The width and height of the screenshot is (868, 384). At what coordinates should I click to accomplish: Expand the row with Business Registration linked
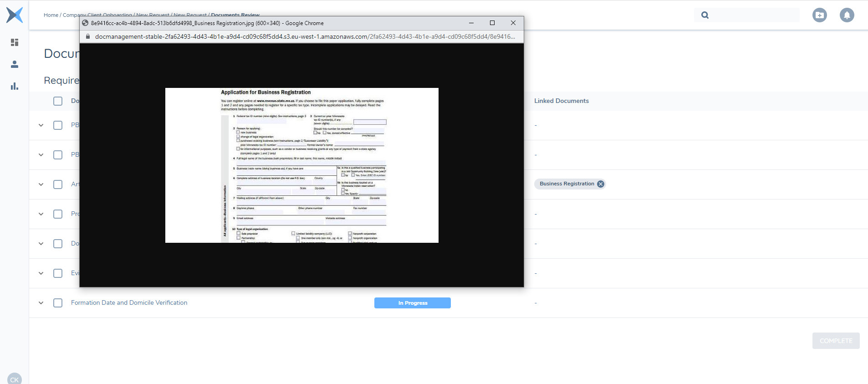(x=41, y=184)
